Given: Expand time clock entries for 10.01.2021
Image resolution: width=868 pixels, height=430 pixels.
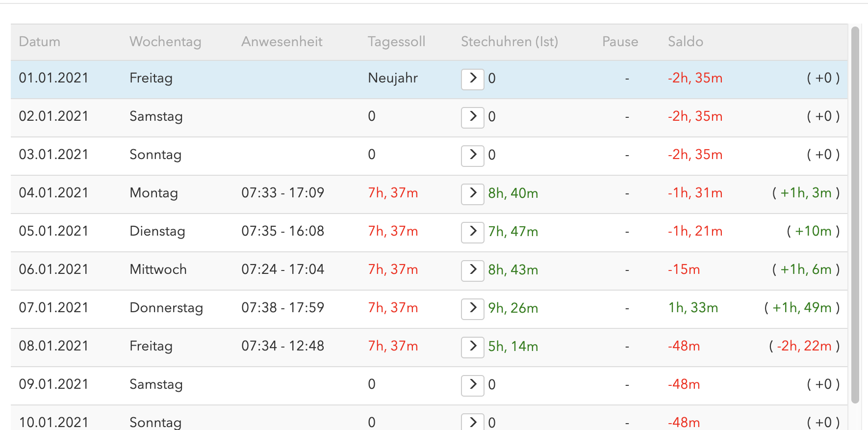Looking at the screenshot, I should [473, 422].
